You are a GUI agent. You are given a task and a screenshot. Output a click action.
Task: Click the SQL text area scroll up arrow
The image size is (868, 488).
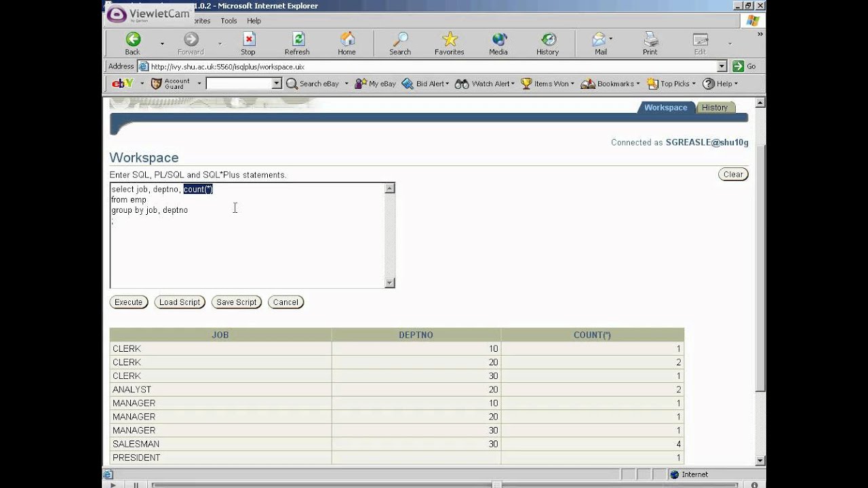click(x=389, y=188)
